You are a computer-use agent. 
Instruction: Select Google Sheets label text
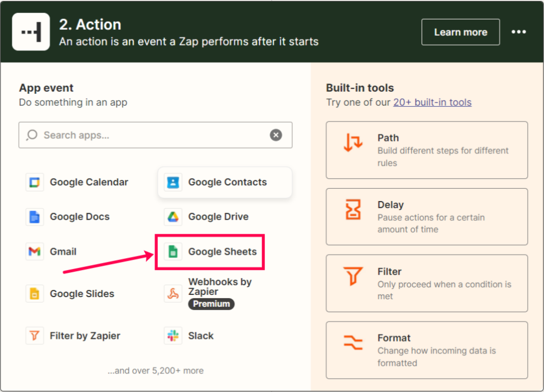click(x=222, y=252)
